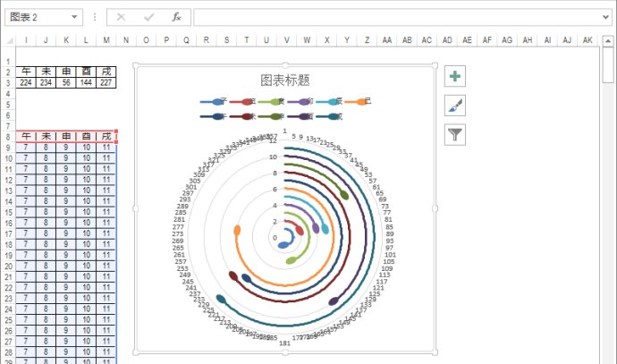617x364 pixels.
Task: Click the Enter checkmark icon in formula bar
Action: pos(148,17)
